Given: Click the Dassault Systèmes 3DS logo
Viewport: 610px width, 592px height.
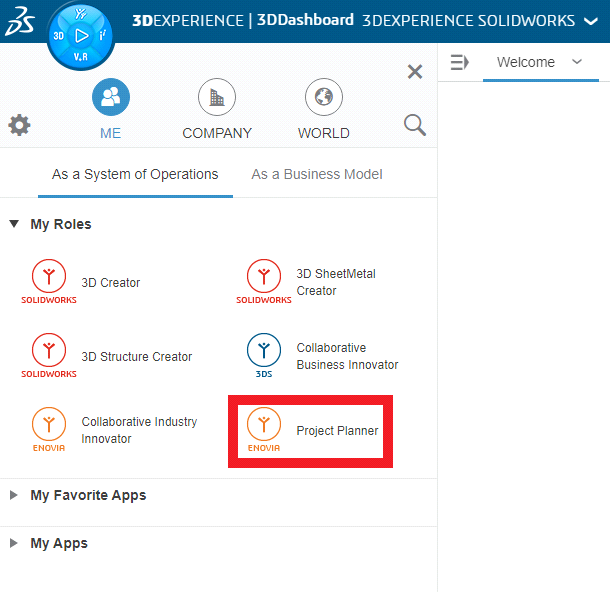Looking at the screenshot, I should click(20, 22).
